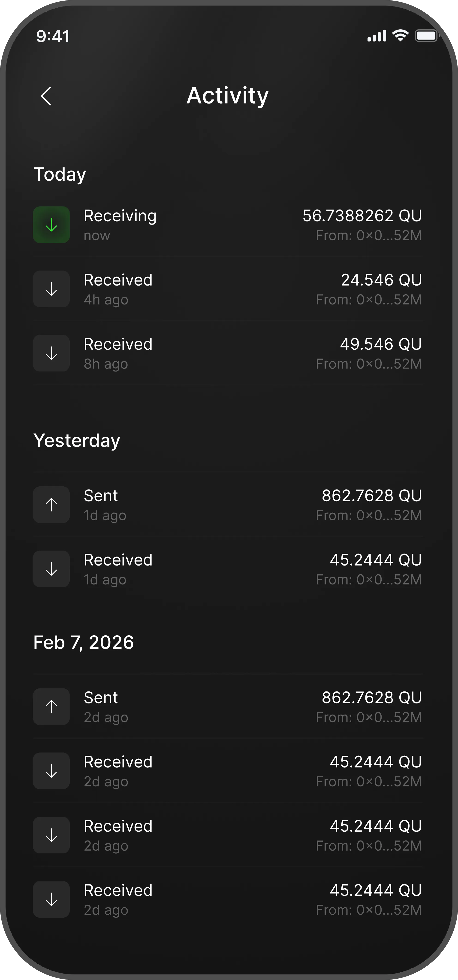Tap the Today section header
Screen dimensions: 458x980
pos(60,174)
